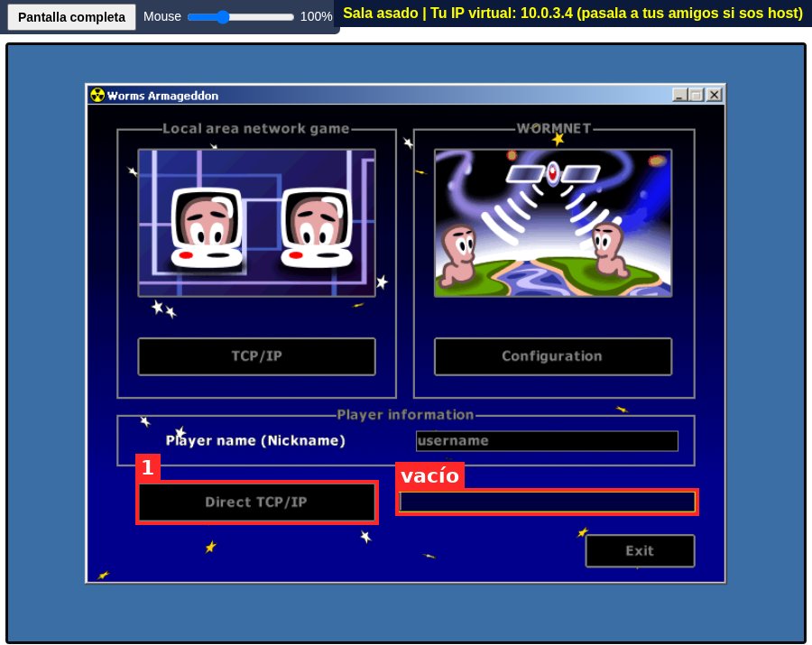Click the Pantalla completa button
812x645 pixels.
coord(71,17)
